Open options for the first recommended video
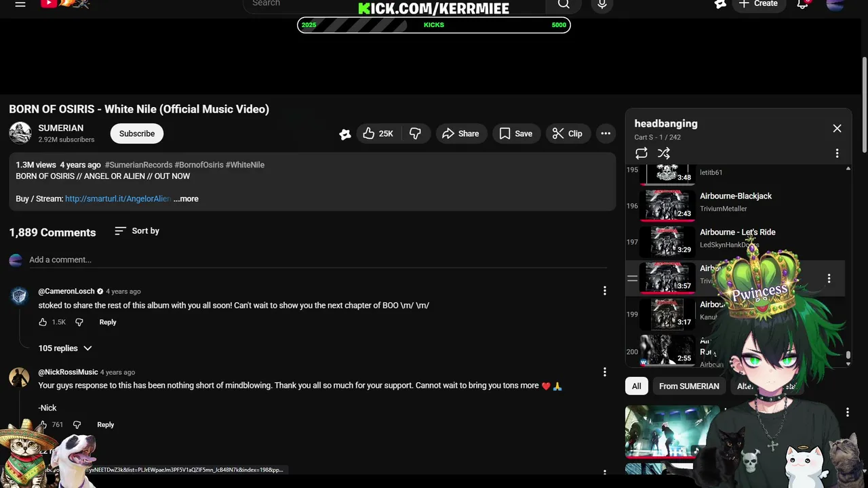This screenshot has height=488, width=868. (847, 412)
